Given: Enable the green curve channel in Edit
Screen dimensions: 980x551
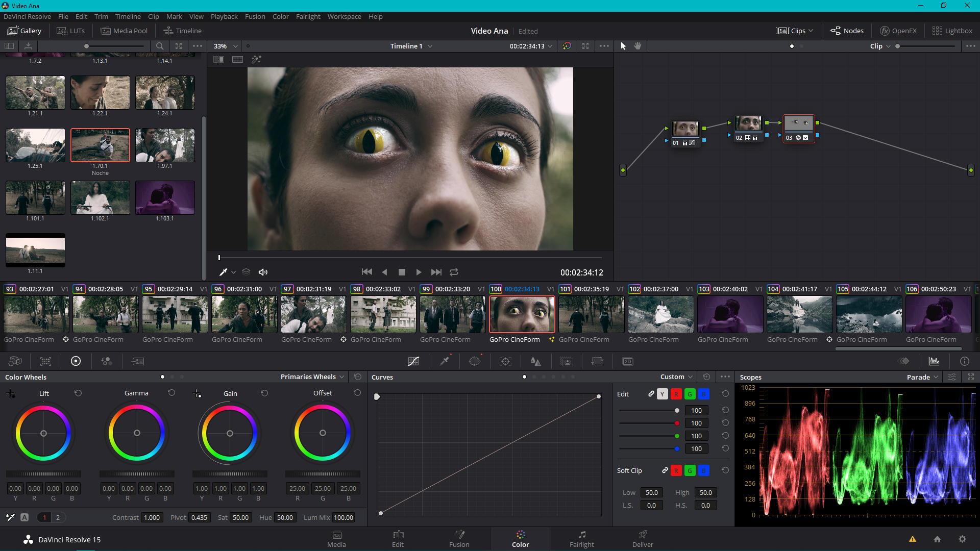Looking at the screenshot, I should tap(690, 394).
